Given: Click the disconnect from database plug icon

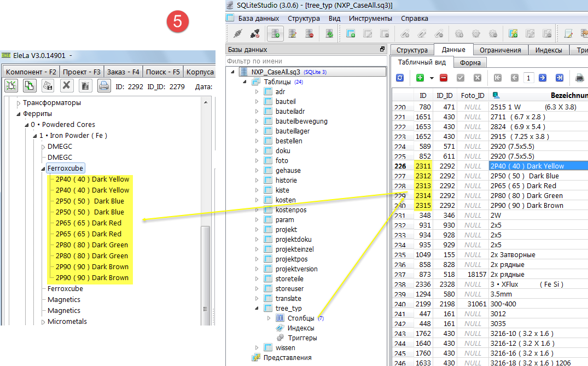Looking at the screenshot, I should click(255, 34).
